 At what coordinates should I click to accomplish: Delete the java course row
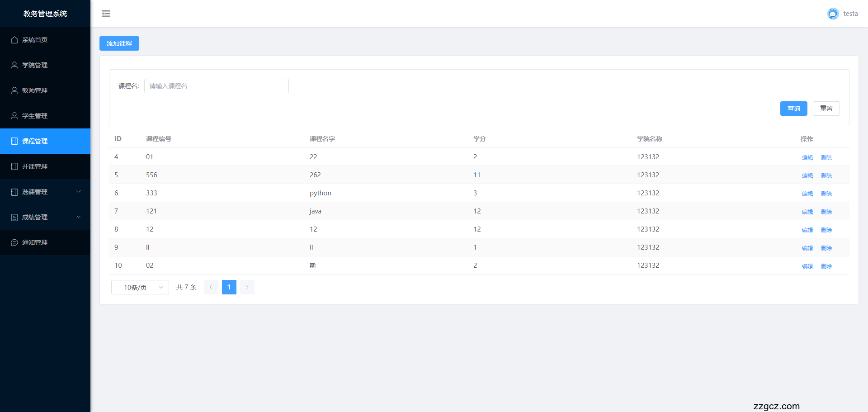(x=826, y=212)
